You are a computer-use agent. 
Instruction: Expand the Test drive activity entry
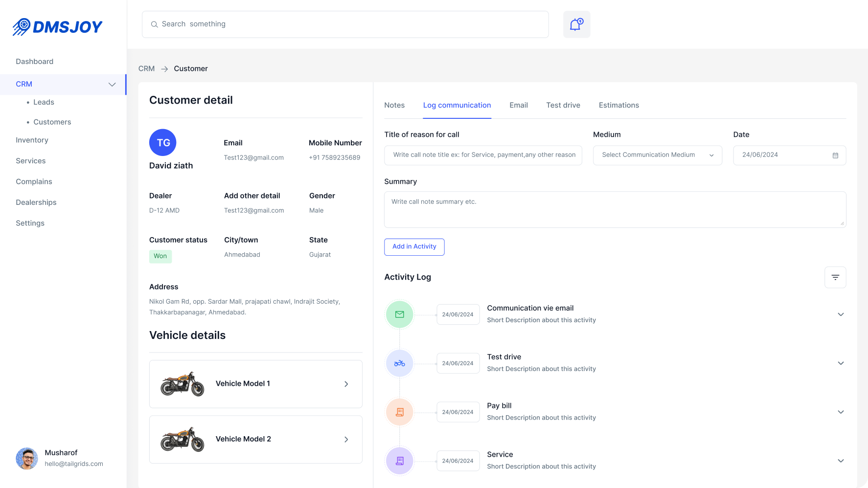(841, 363)
